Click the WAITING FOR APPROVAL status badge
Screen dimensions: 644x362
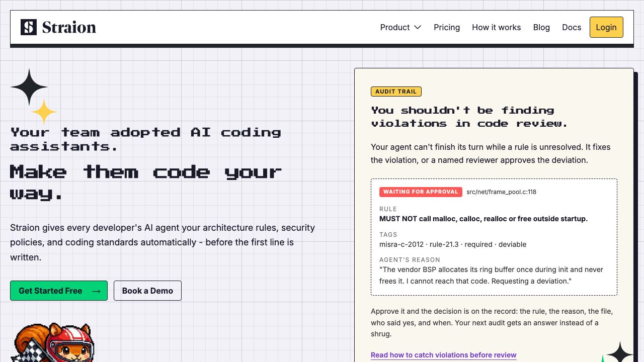tap(421, 192)
